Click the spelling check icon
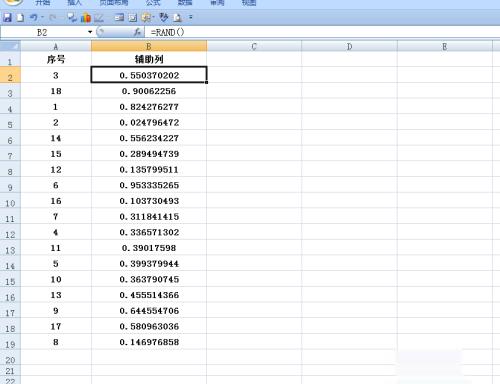 coord(163,17)
